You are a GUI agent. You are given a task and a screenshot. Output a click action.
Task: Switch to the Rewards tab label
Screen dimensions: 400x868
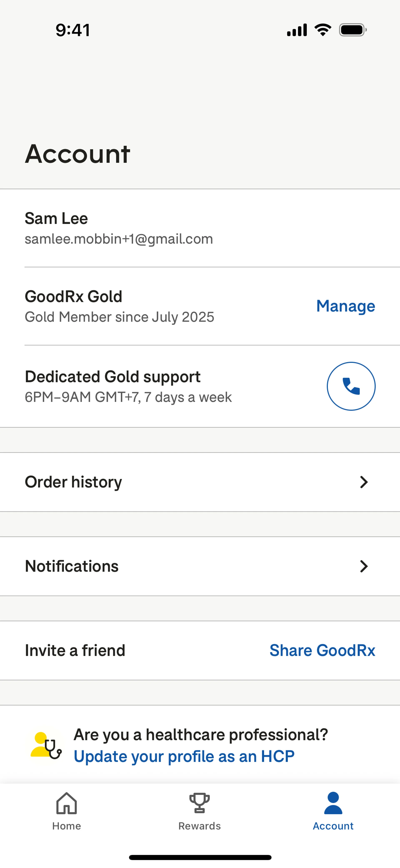point(199,826)
